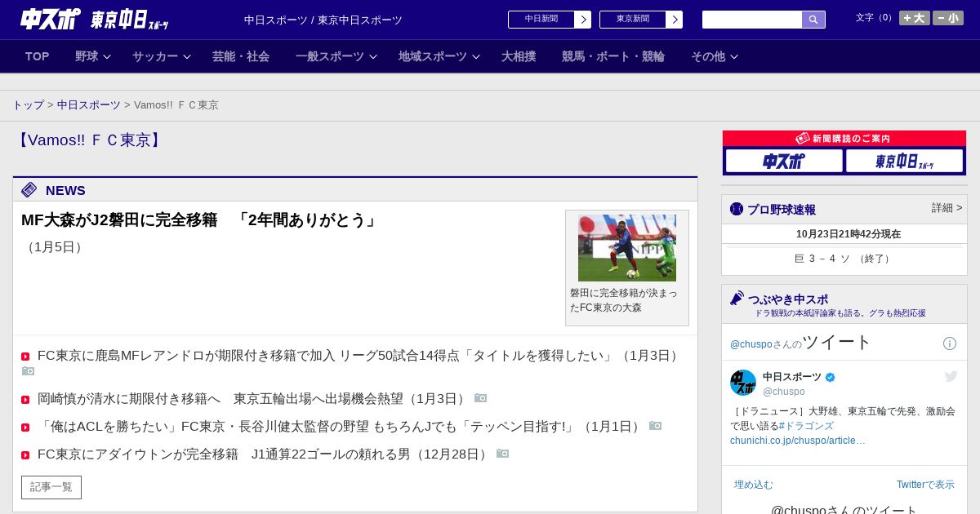Select 中スポ subscription banner button

[x=784, y=161]
